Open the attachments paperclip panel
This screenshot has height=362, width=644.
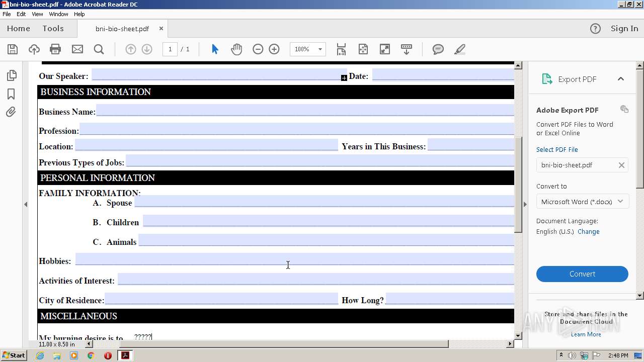pyautogui.click(x=11, y=112)
